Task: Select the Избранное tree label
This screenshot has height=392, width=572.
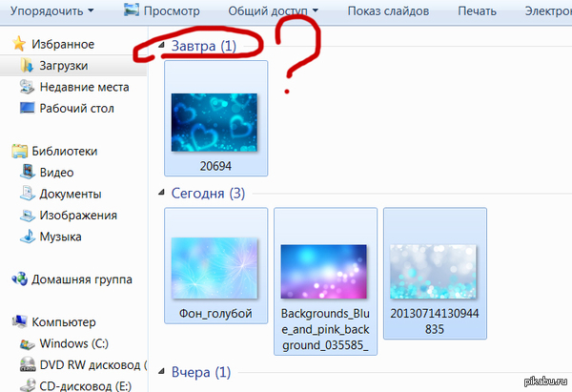Action: click(x=63, y=44)
